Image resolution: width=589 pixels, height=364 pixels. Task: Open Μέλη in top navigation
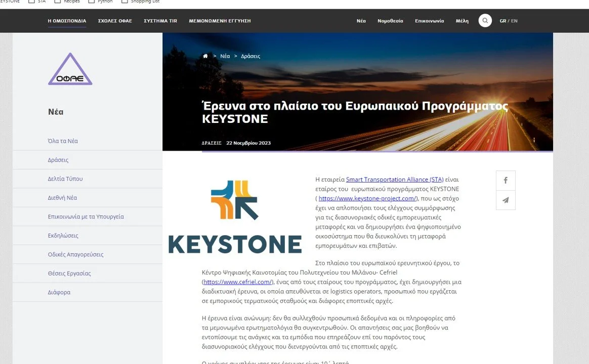click(x=462, y=21)
